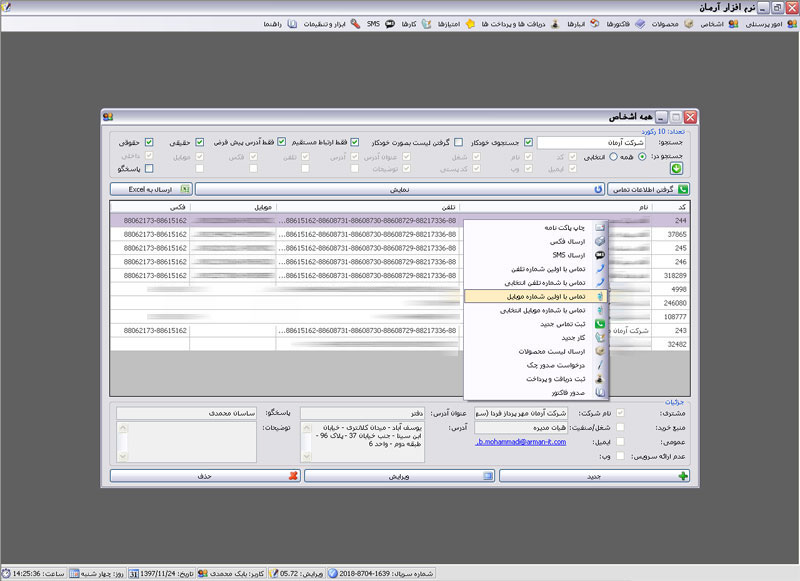Click the حذف (delete) button
800x581 pixels.
[x=205, y=476]
